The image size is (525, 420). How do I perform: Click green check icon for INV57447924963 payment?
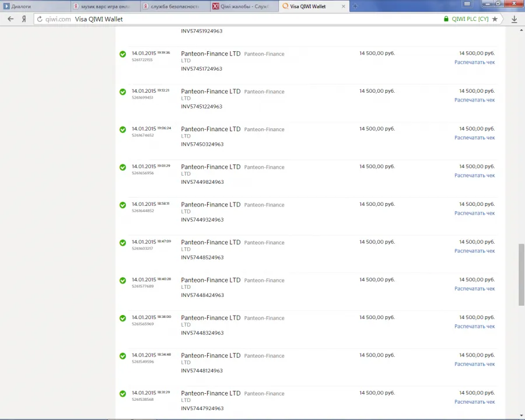123,394
